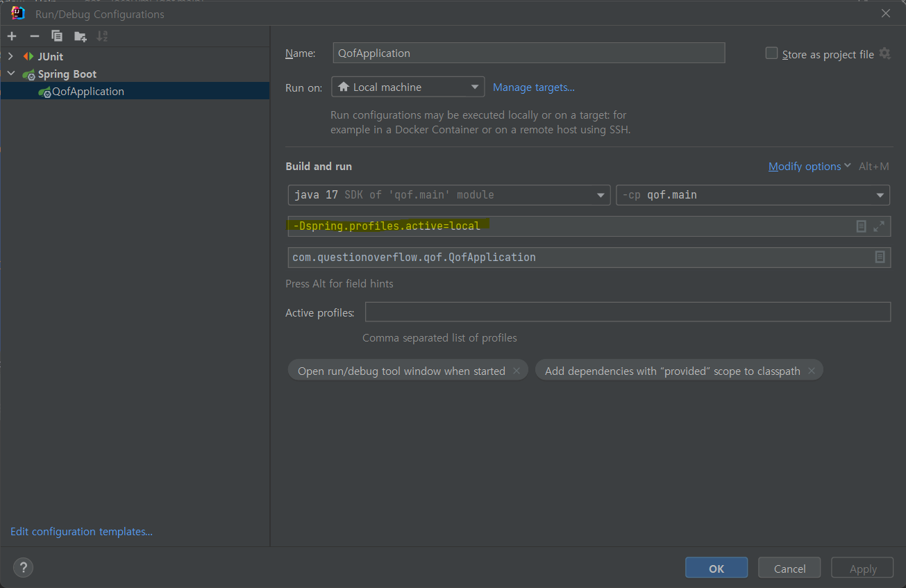Screen dimensions: 906x588
Task: Click the 'Name:' label
Action: pyautogui.click(x=300, y=53)
